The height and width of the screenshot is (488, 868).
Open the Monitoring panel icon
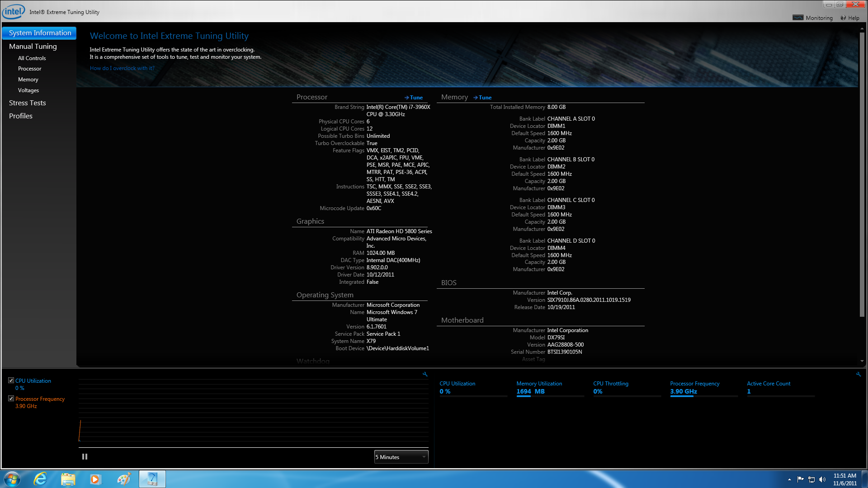coord(798,18)
